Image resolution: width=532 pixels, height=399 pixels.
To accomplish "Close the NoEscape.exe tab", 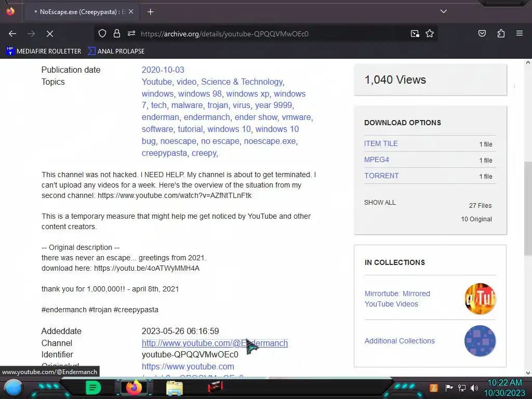I will tap(131, 11).
